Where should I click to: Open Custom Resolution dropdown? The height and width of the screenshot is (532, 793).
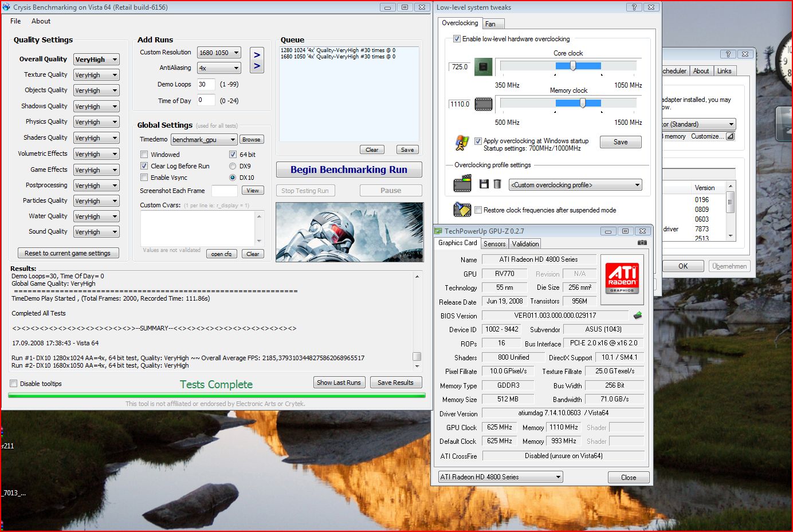(x=219, y=53)
